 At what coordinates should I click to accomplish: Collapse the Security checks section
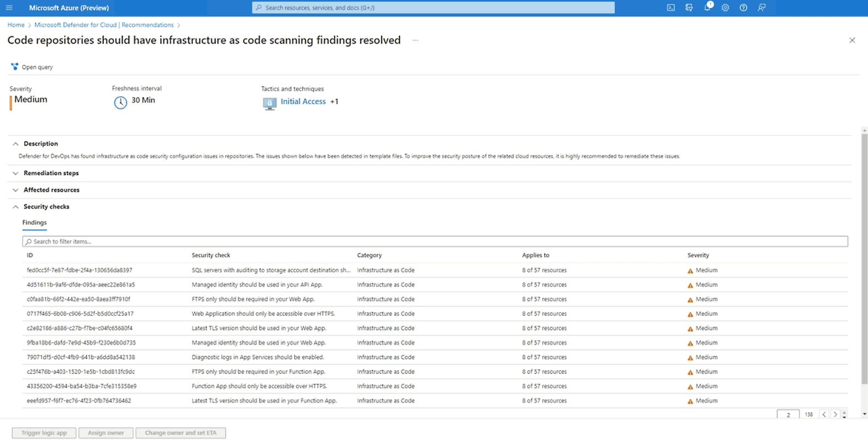[x=15, y=207]
